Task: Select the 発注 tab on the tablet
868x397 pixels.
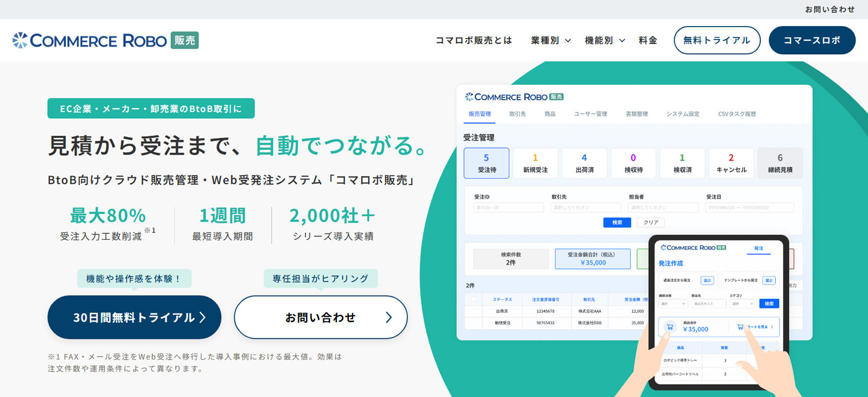Action: click(x=758, y=248)
